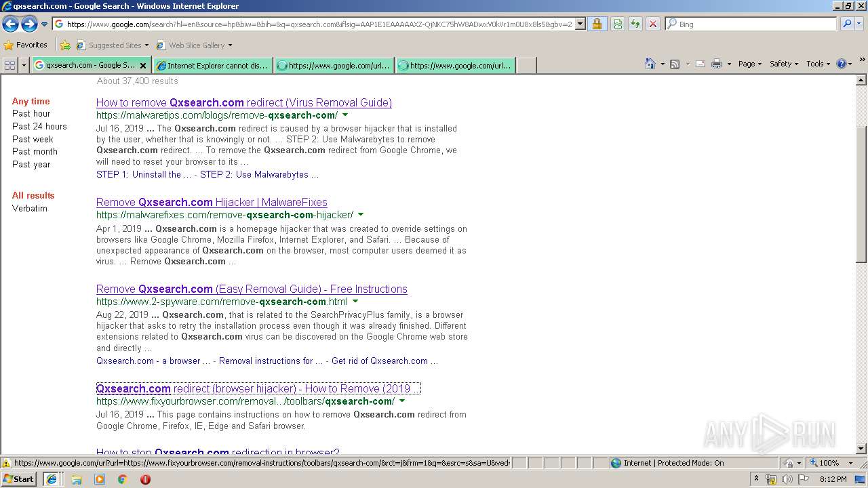Click the browser Forward arrow button
The height and width of the screenshot is (488, 868).
(29, 24)
